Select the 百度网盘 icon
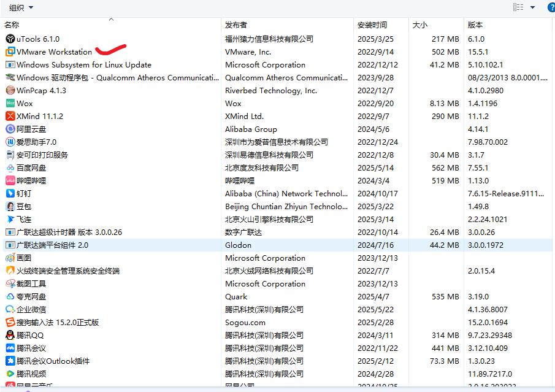 (x=10, y=168)
